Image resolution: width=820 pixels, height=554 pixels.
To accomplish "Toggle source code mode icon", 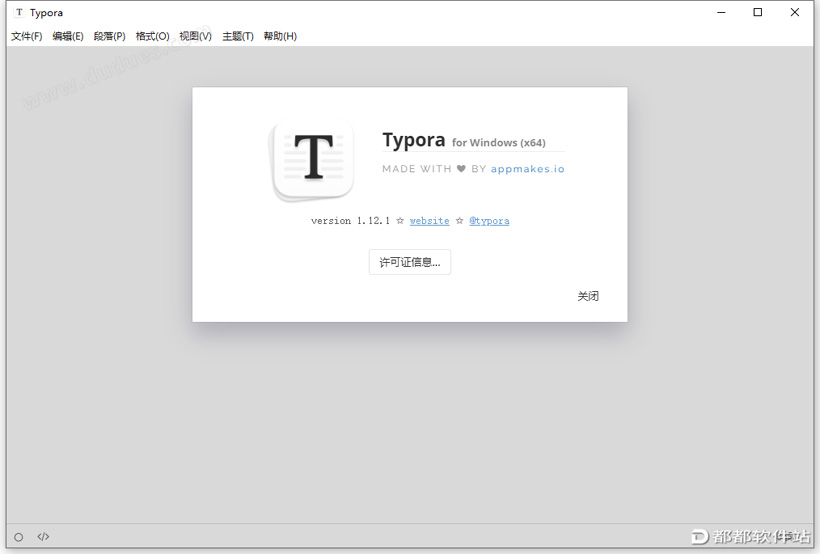I will point(43,537).
